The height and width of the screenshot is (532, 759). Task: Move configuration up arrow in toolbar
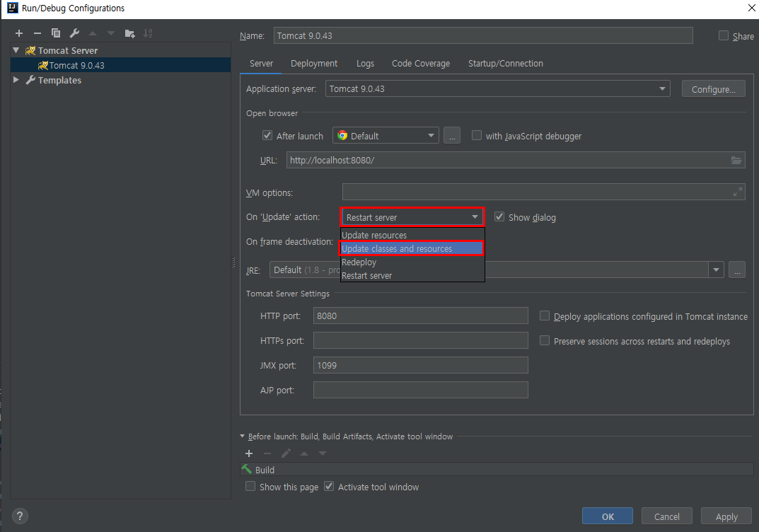coord(93,33)
